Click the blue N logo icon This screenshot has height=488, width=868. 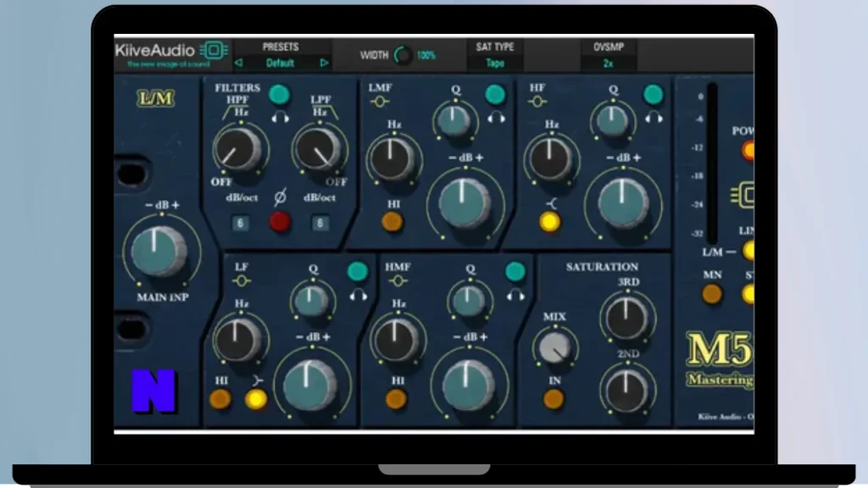(x=154, y=391)
